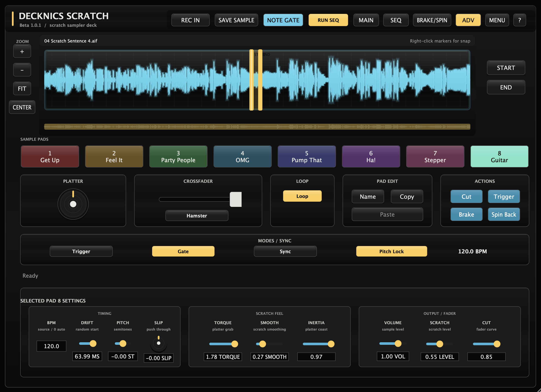This screenshot has width=541, height=392.
Task: Click the Brake action button
Action: (466, 214)
